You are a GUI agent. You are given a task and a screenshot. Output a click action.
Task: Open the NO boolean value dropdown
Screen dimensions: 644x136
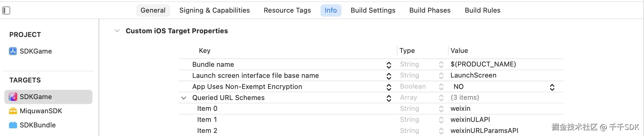(552, 87)
